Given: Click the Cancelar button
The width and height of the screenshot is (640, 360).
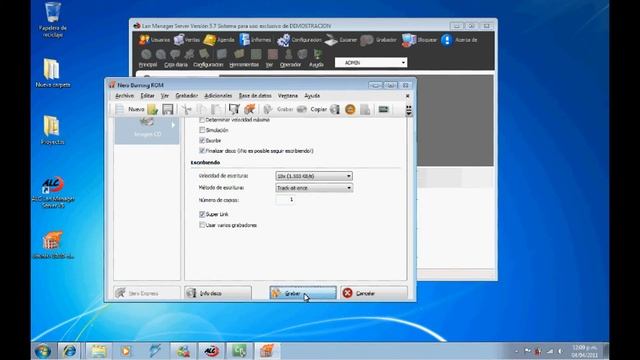Looking at the screenshot, I should coord(373,293).
